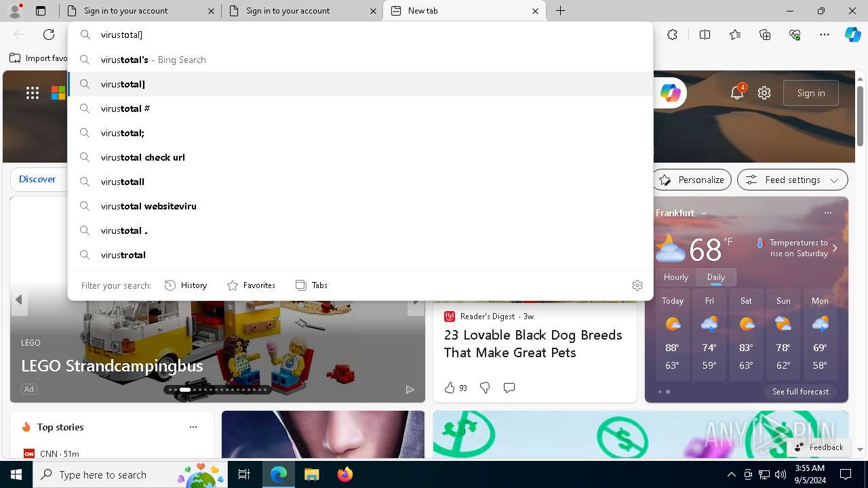Open address bar search settings gear
868x488 pixels.
tap(637, 285)
